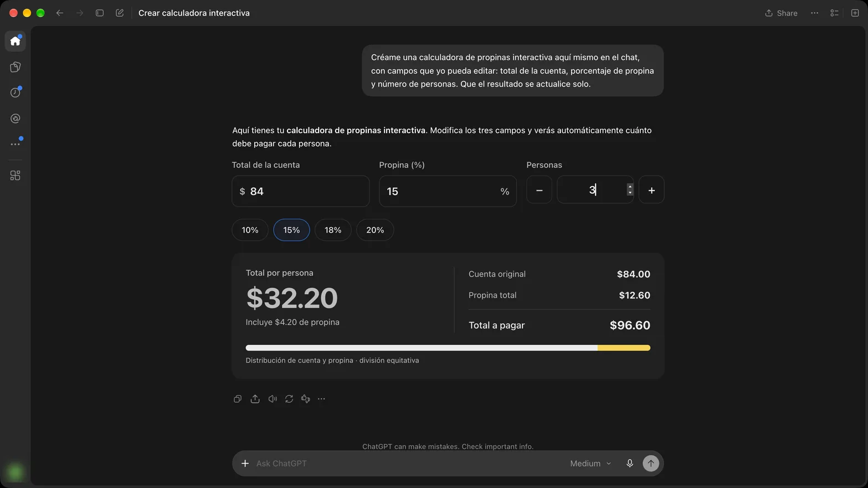Select the 10% tip preset
The image size is (868, 488).
pyautogui.click(x=250, y=230)
